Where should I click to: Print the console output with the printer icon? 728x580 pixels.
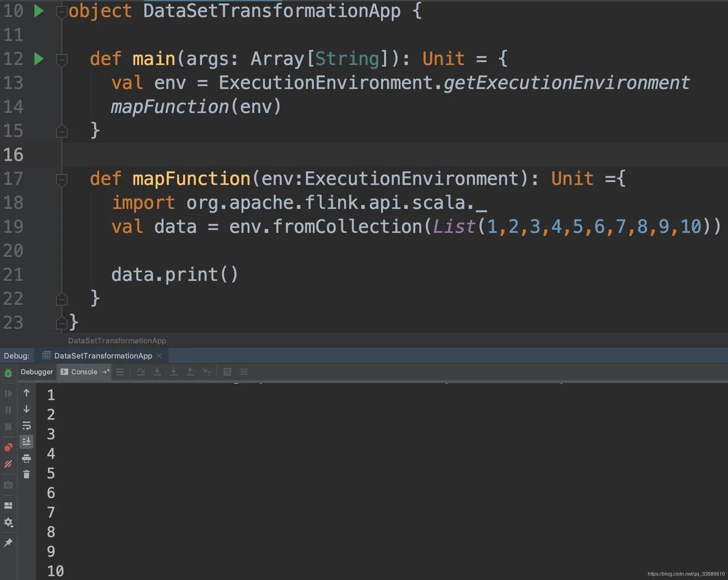click(27, 458)
